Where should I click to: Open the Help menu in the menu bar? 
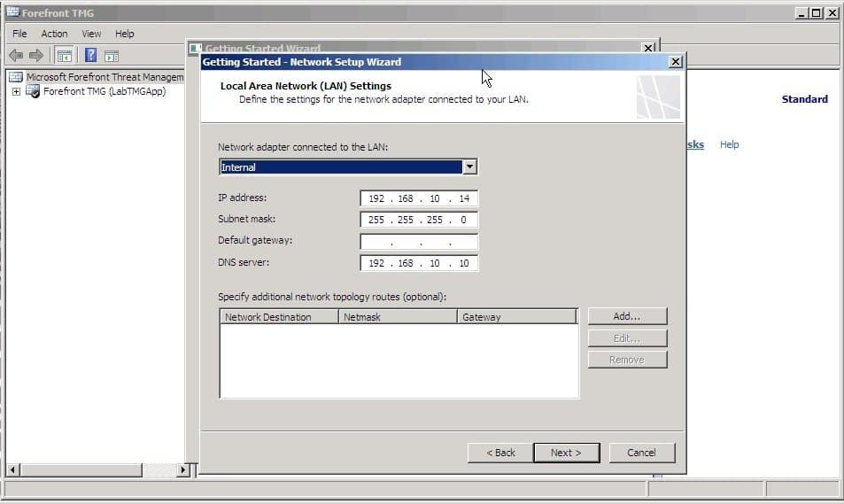(x=124, y=34)
